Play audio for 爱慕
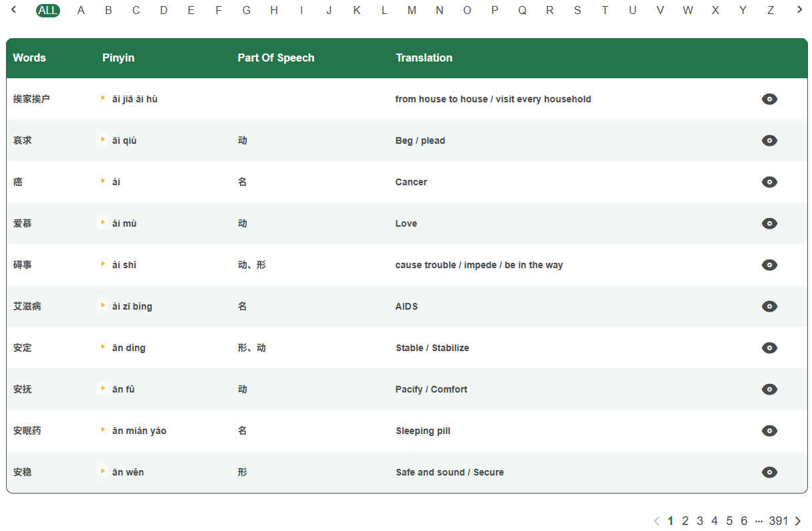The width and height of the screenshot is (812, 531). click(102, 223)
